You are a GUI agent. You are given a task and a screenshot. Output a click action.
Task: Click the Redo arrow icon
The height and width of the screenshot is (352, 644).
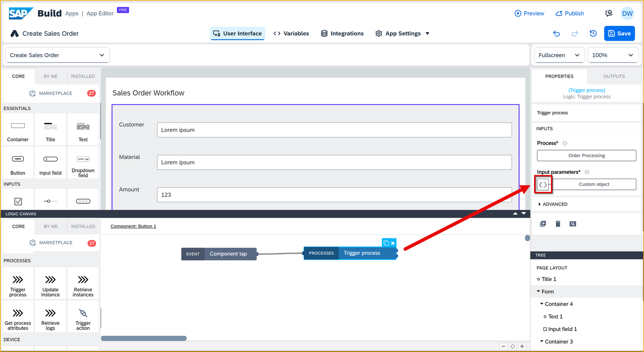[575, 34]
